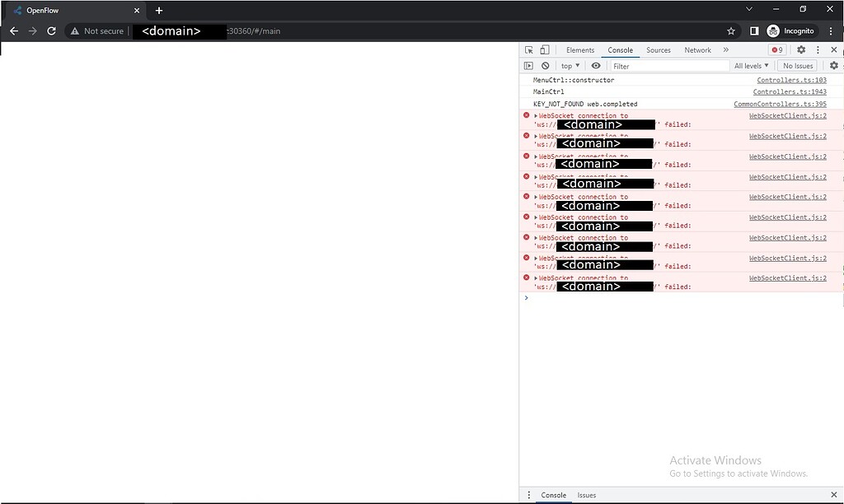The height and width of the screenshot is (504, 844).
Task: Create a live expression with the eye icon
Action: click(596, 65)
